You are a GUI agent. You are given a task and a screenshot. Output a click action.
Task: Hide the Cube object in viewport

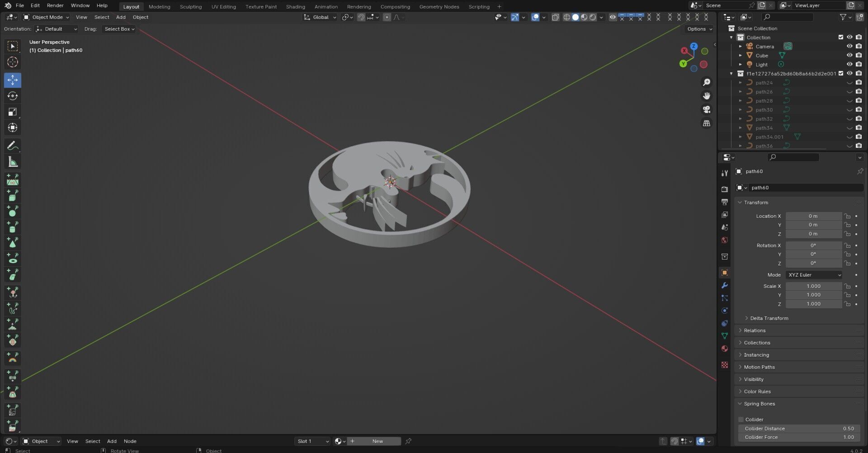tap(849, 55)
